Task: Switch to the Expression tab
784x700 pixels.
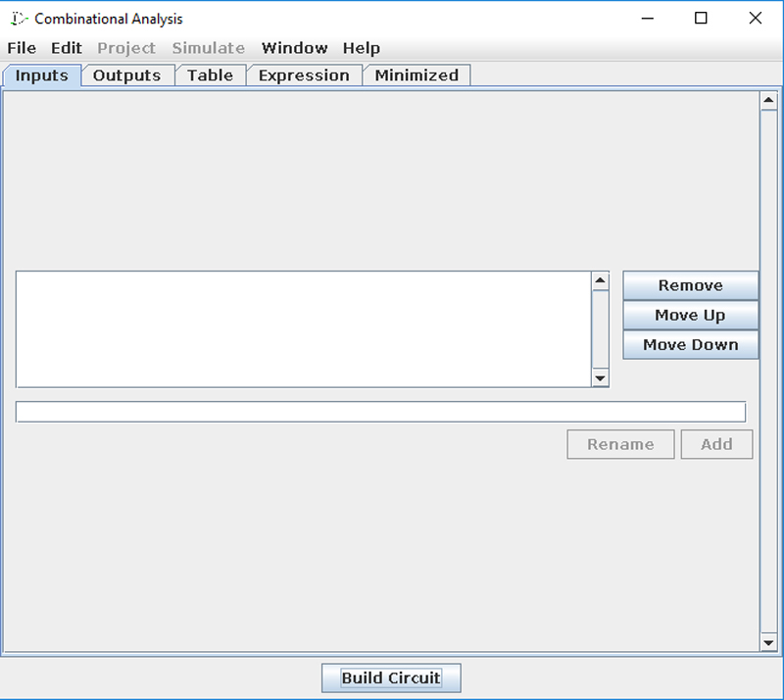Action: tap(304, 75)
